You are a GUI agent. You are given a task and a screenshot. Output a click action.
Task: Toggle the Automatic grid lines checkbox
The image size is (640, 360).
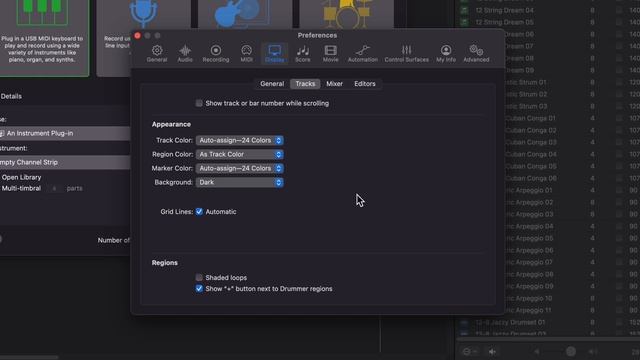tap(199, 211)
